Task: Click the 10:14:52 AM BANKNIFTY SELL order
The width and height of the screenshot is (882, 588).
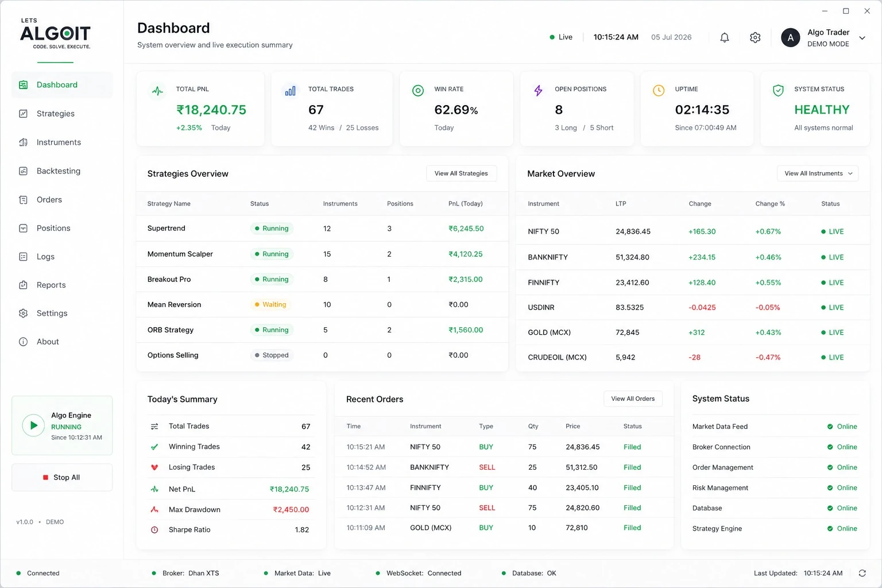Action: point(504,467)
